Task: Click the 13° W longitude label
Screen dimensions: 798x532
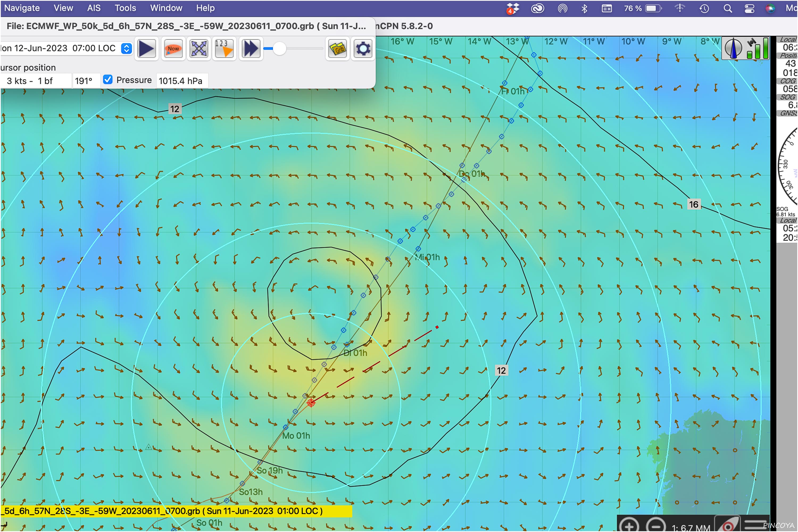Action: click(x=517, y=41)
